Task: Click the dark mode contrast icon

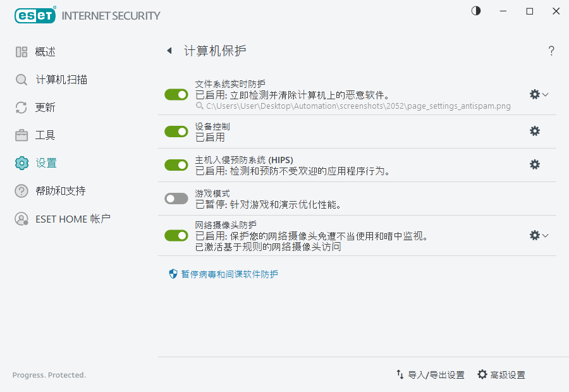Action: pyautogui.click(x=475, y=11)
